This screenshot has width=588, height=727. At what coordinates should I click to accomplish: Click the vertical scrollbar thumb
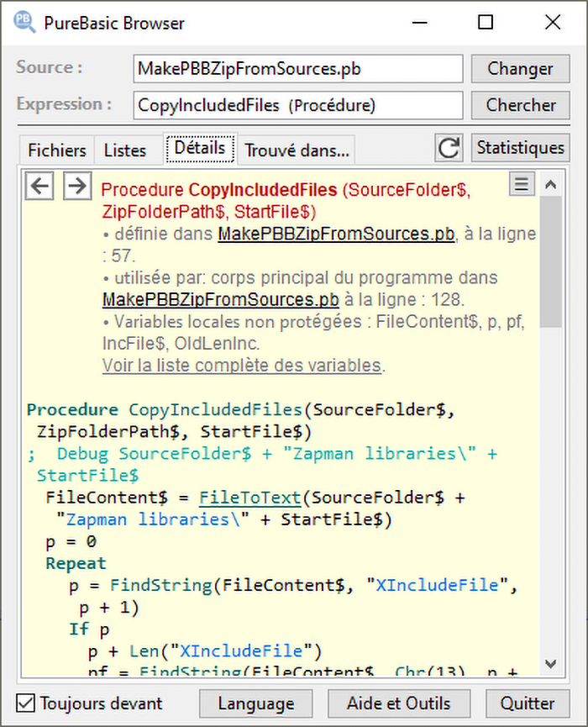pyautogui.click(x=550, y=261)
